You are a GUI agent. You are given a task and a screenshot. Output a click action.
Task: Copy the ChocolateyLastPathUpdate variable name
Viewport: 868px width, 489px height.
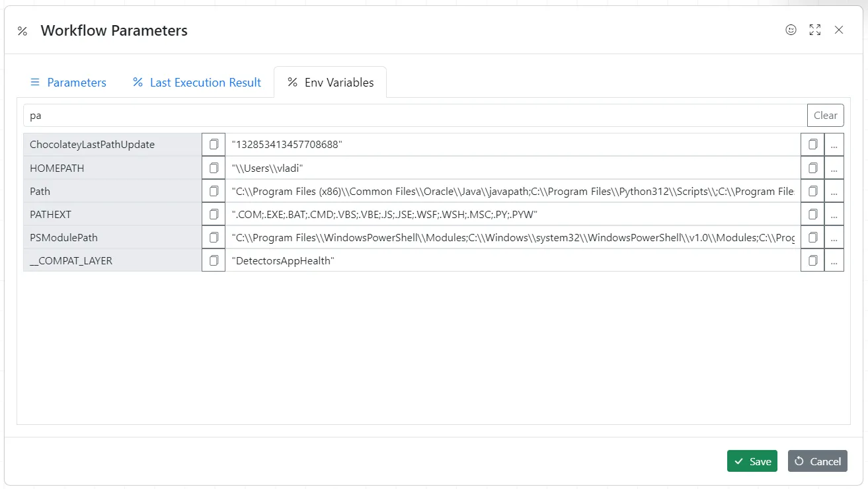[214, 144]
